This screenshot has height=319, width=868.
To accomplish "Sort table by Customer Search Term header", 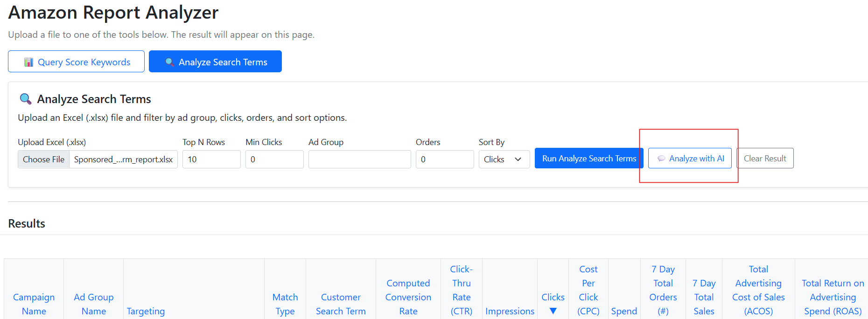I will pos(341,304).
